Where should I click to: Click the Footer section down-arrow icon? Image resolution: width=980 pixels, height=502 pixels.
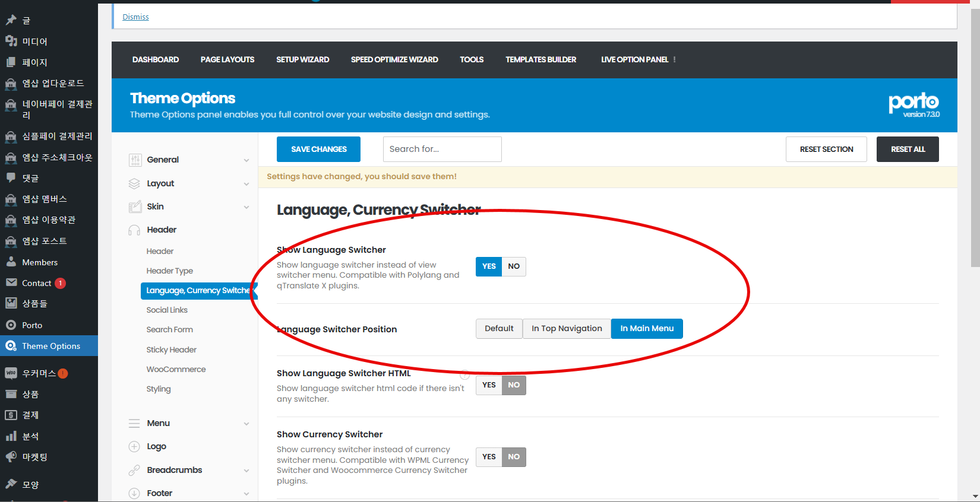pyautogui.click(x=134, y=493)
